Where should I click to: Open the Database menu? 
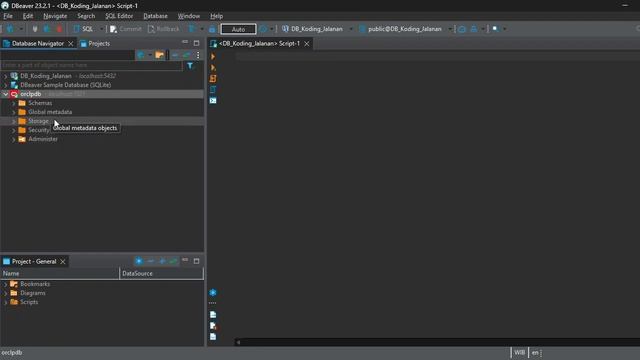[156, 16]
